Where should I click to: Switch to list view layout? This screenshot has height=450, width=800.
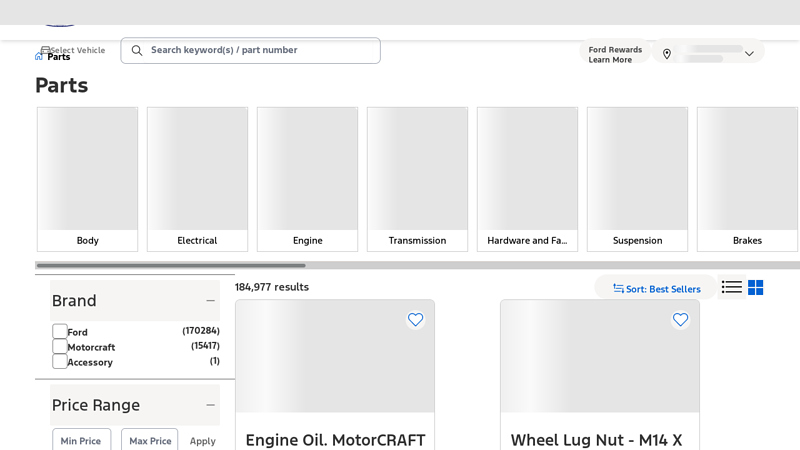pyautogui.click(x=732, y=287)
